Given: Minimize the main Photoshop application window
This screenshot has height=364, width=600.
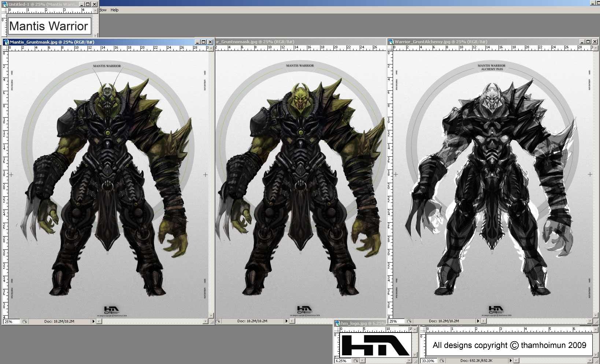Looking at the screenshot, I should [x=593, y=3].
